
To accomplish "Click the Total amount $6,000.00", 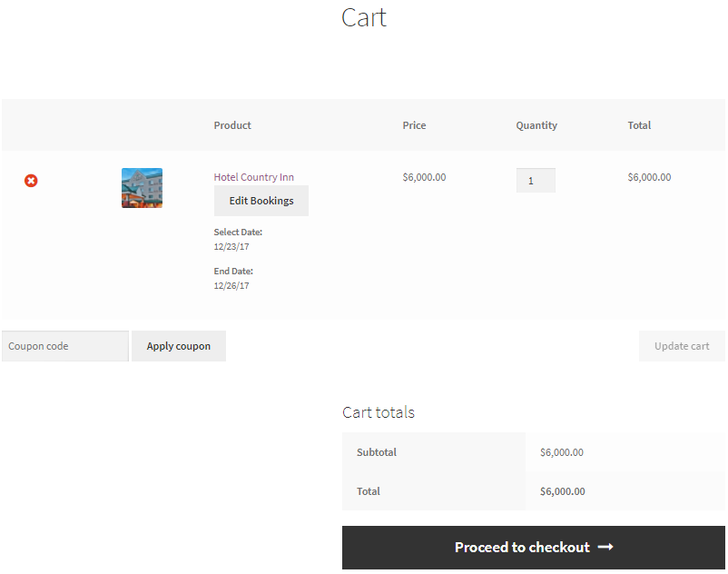I will pyautogui.click(x=562, y=491).
